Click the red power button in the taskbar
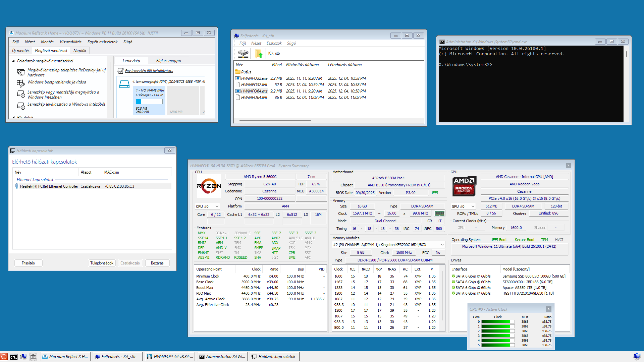Viewport: 644px width, 362px height. tap(4, 357)
